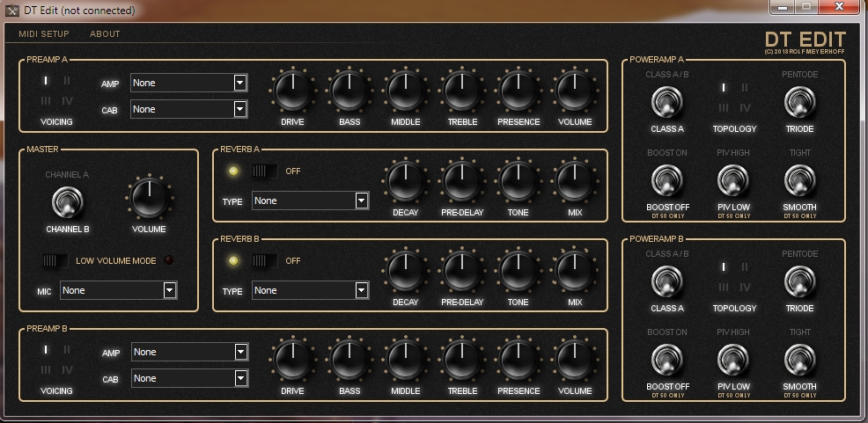Click the Reverb B TONE knob

pos(519,271)
